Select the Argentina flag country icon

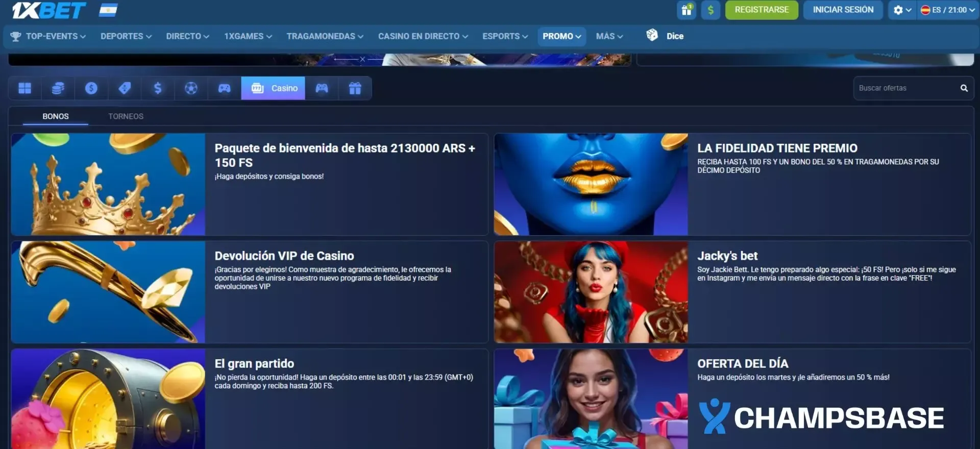tap(108, 10)
